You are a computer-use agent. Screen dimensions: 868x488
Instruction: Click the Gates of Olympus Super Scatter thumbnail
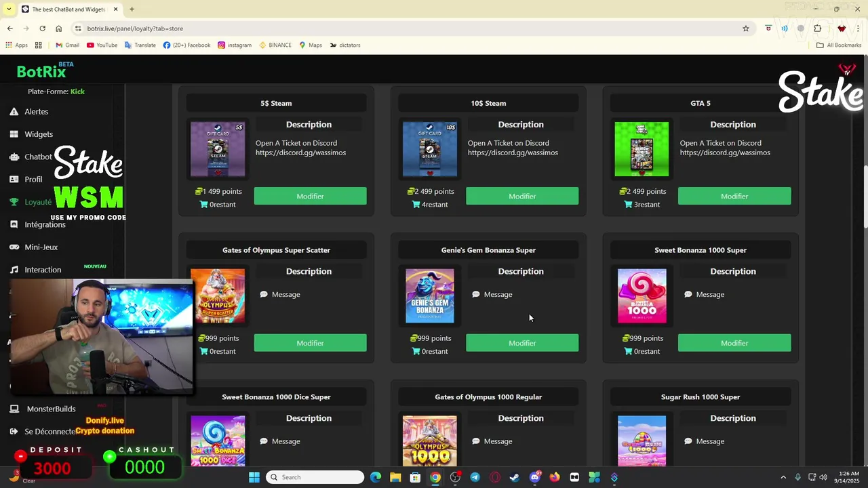point(218,296)
